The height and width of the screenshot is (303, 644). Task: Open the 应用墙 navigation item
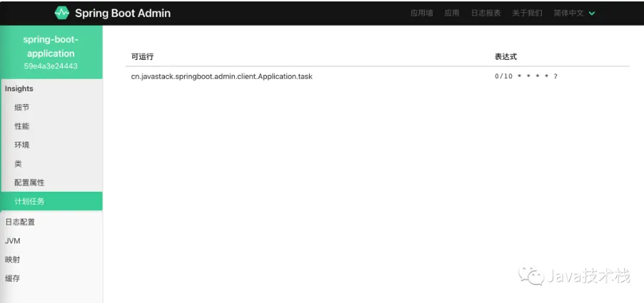(x=421, y=13)
